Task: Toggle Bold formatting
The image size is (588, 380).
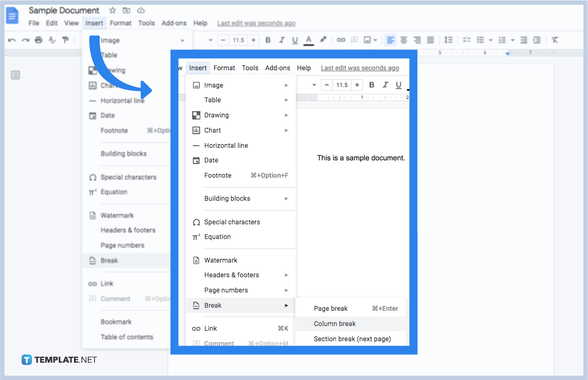Action: 267,40
